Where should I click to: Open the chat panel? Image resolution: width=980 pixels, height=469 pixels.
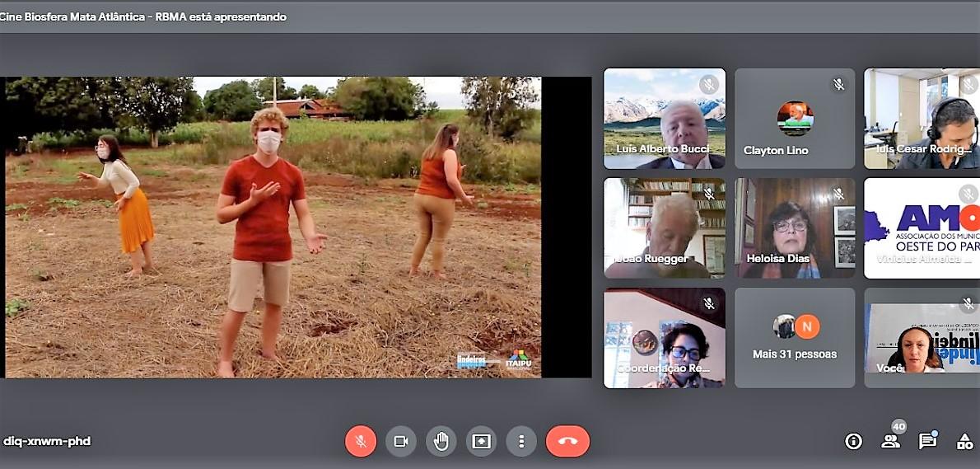click(927, 440)
